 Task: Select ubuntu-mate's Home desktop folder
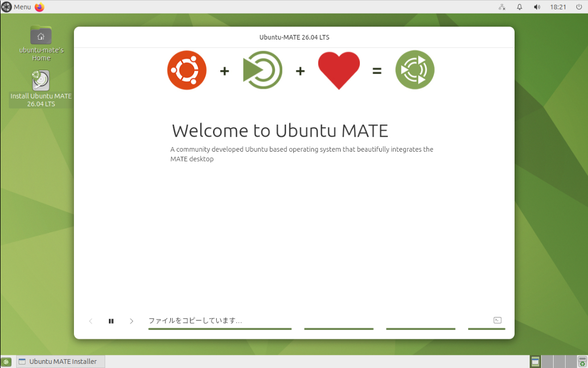(41, 35)
